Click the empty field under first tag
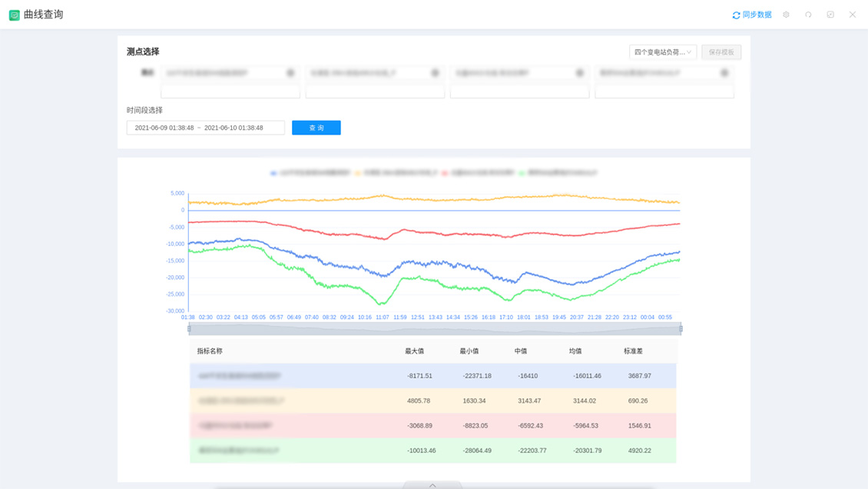The height and width of the screenshot is (489, 868). 230,91
